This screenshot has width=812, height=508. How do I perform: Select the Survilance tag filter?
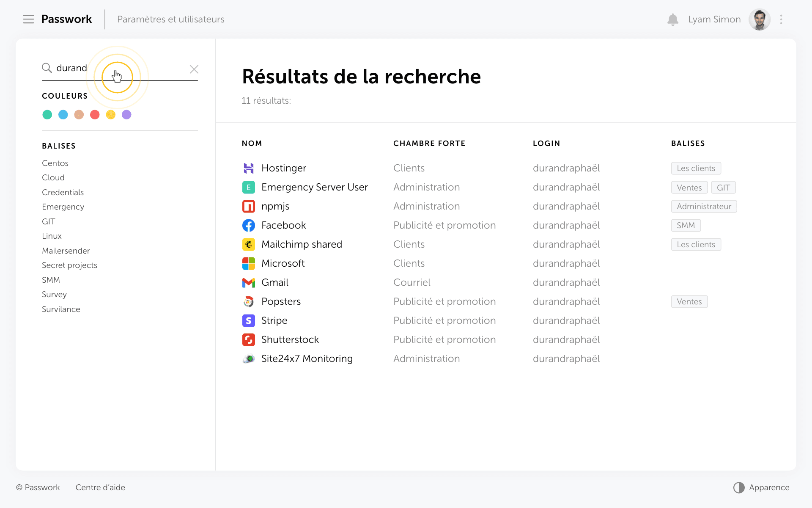(61, 309)
